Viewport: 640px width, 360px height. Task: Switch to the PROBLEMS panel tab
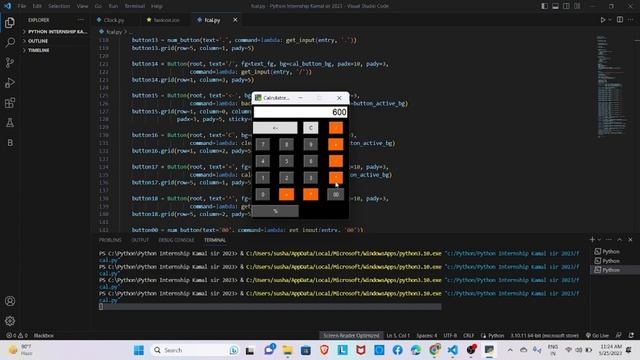click(x=110, y=240)
